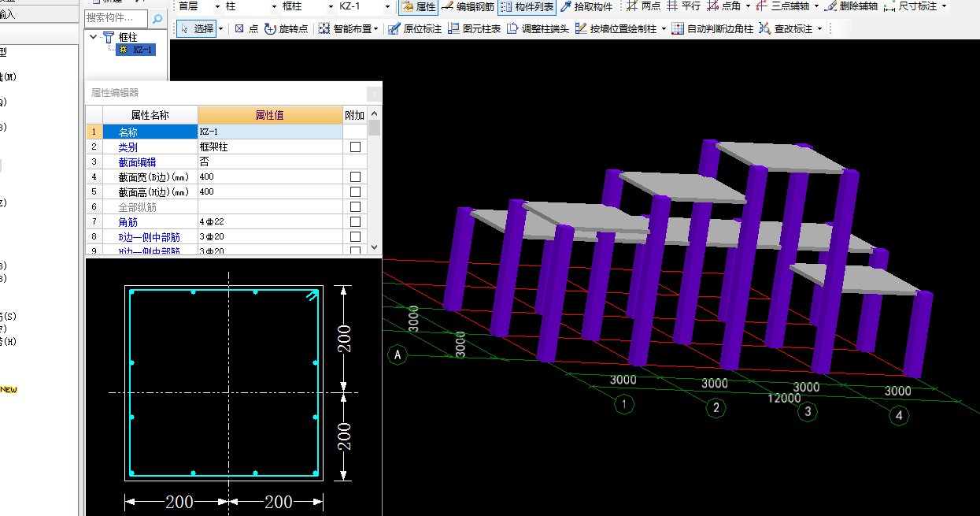980x516 pixels.
Task: Click the 尺寸标注 dimension annotation tool
Action: click(911, 6)
